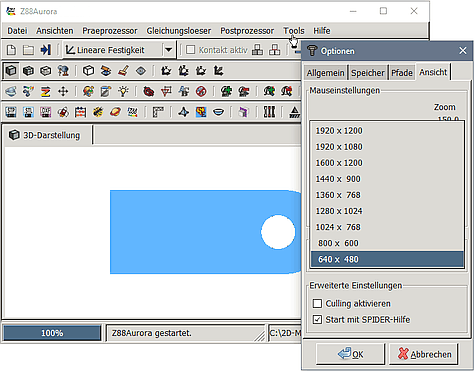The width and height of the screenshot is (474, 371).
Task: Click the 100% progress bar
Action: coord(52,333)
